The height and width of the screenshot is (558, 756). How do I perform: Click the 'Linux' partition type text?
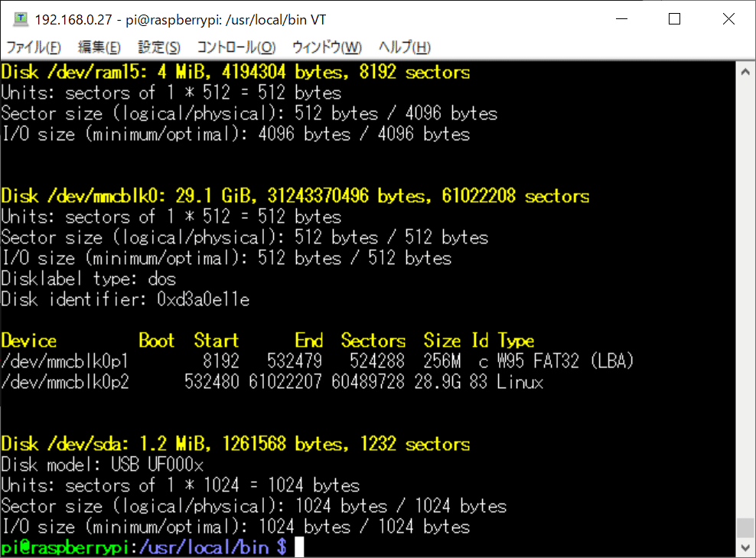coord(520,382)
